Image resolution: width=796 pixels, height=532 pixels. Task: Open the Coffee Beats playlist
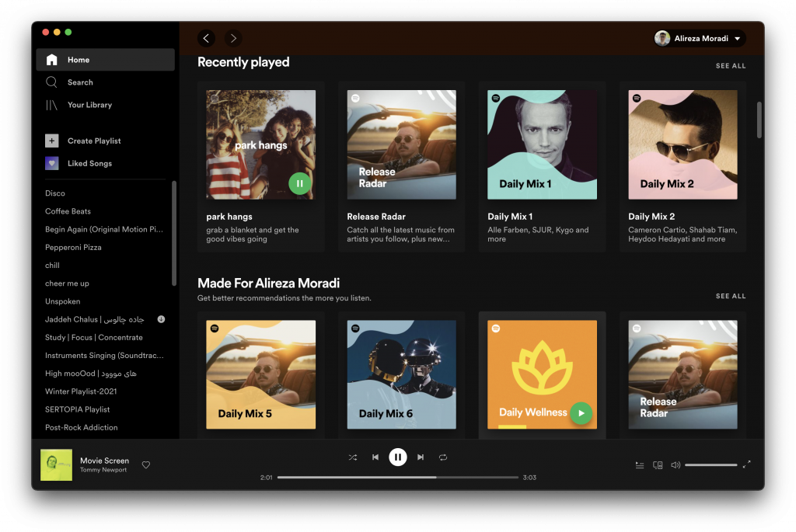pyautogui.click(x=68, y=211)
